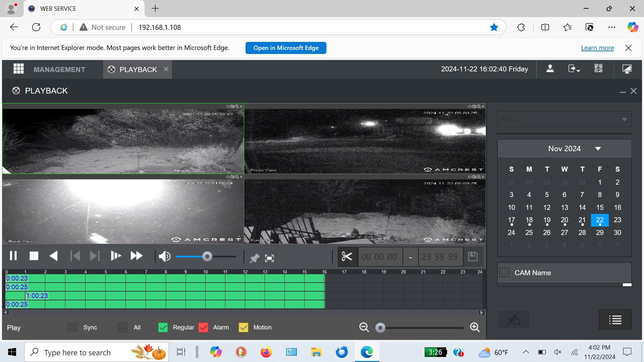Open the monitor display icon
Screen dimensions: 644x362
627,69
